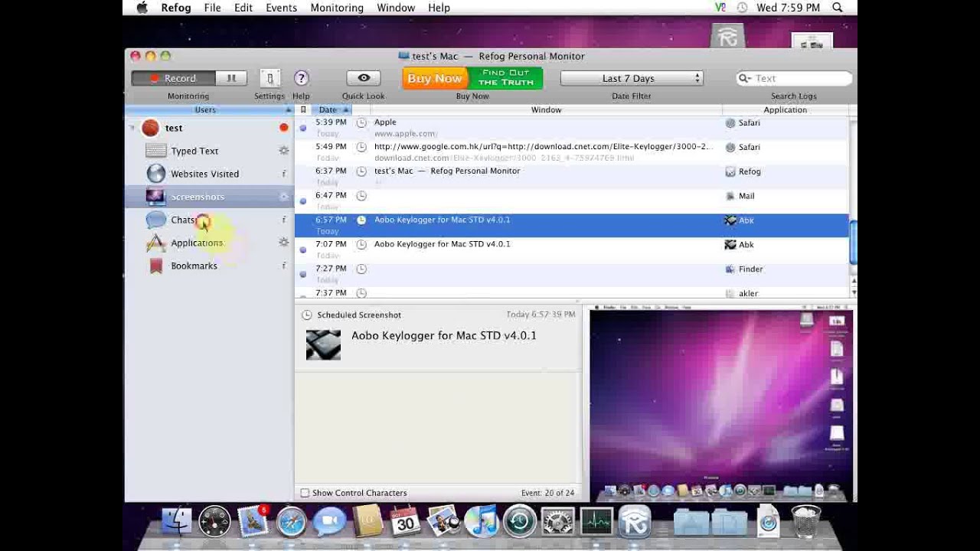The image size is (980, 551).
Task: Select the Bookmarks red ribbon icon
Action: tap(156, 266)
